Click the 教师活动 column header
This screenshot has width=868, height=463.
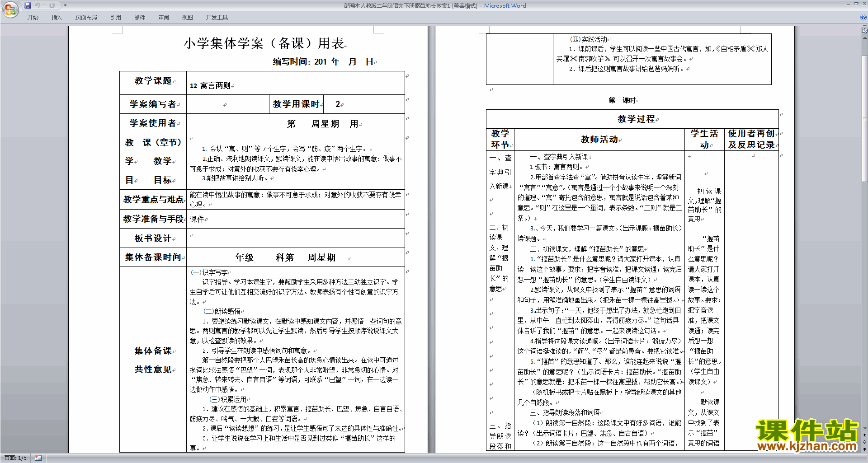coord(599,140)
